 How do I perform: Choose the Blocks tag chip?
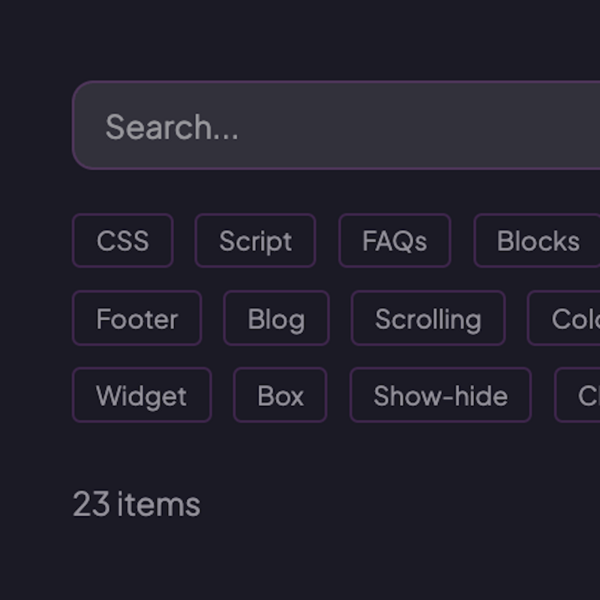[x=537, y=241]
